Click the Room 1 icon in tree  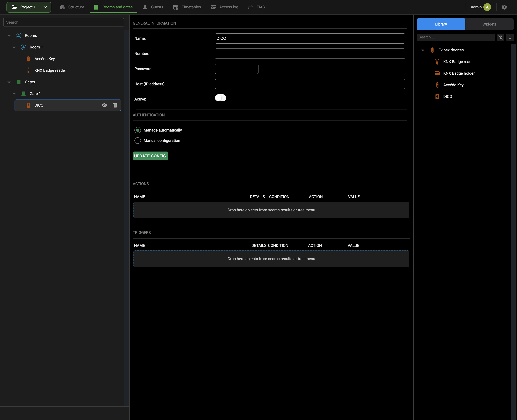(x=23, y=47)
